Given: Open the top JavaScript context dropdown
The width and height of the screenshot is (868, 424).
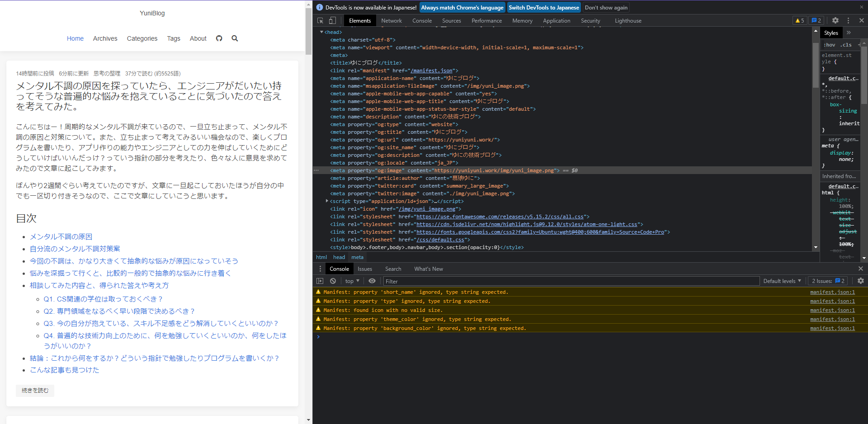Looking at the screenshot, I should [x=352, y=281].
